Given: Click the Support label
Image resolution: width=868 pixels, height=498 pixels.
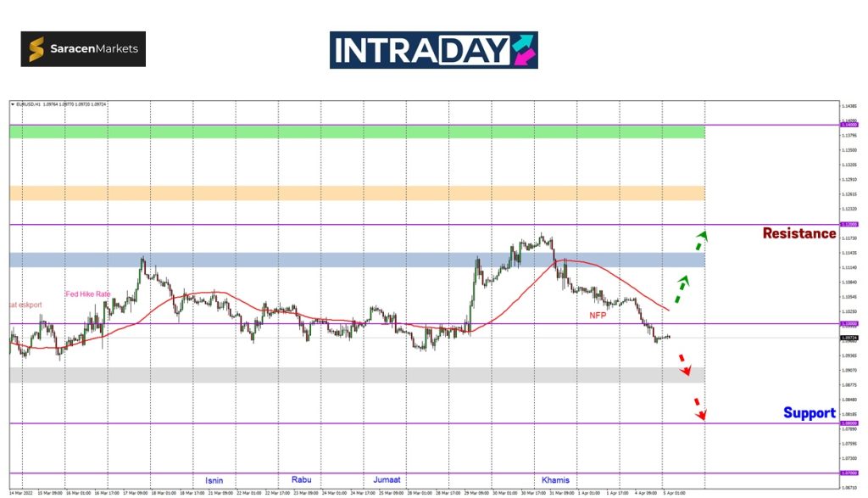Looking at the screenshot, I should [x=809, y=413].
